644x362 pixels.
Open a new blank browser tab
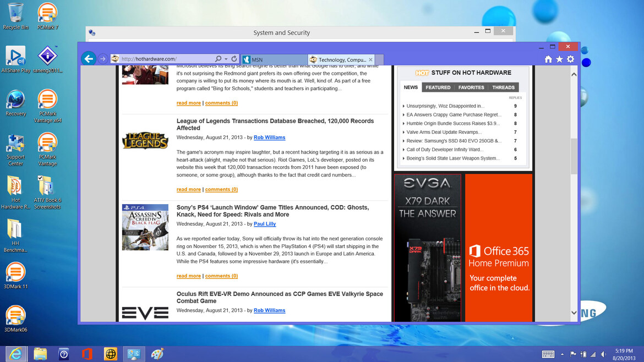tap(379, 59)
